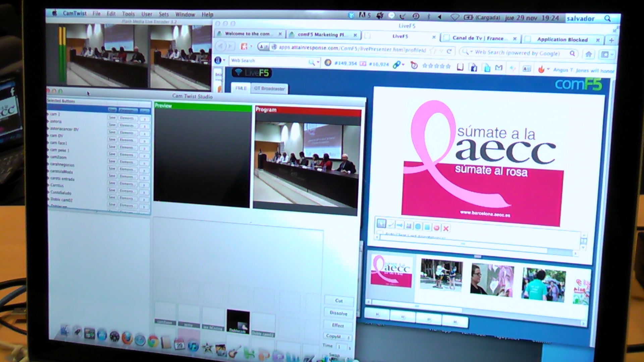The width and height of the screenshot is (644, 362).
Task: Expand the cam DV entry
Action: tap(48, 136)
